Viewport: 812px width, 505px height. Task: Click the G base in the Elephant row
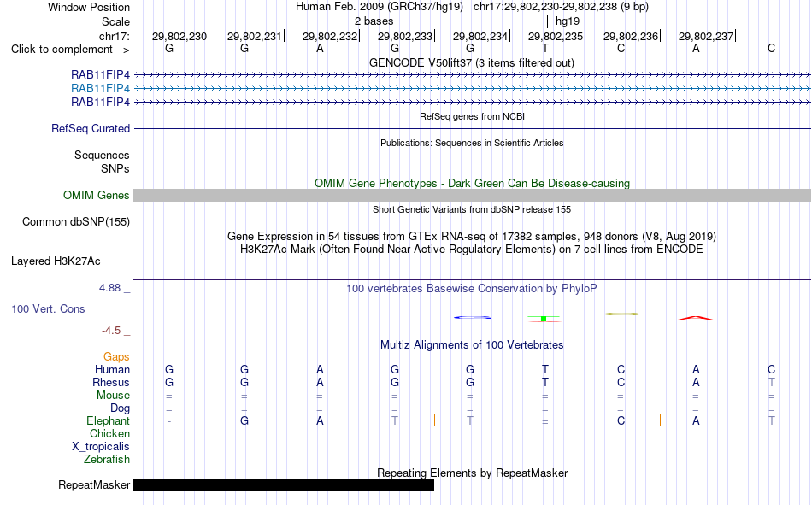(244, 420)
